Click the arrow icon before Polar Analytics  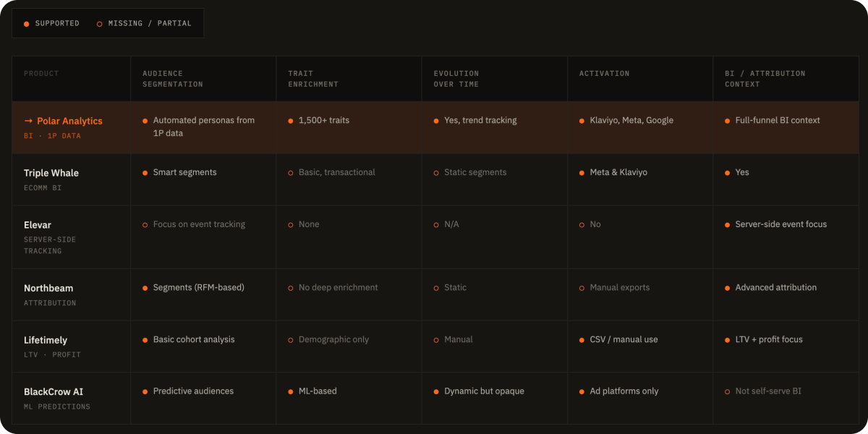pos(28,121)
